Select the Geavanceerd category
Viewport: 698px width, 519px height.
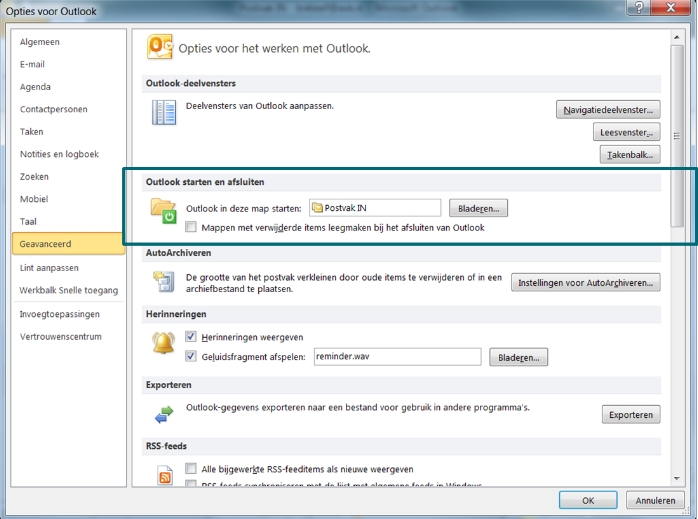tap(69, 243)
